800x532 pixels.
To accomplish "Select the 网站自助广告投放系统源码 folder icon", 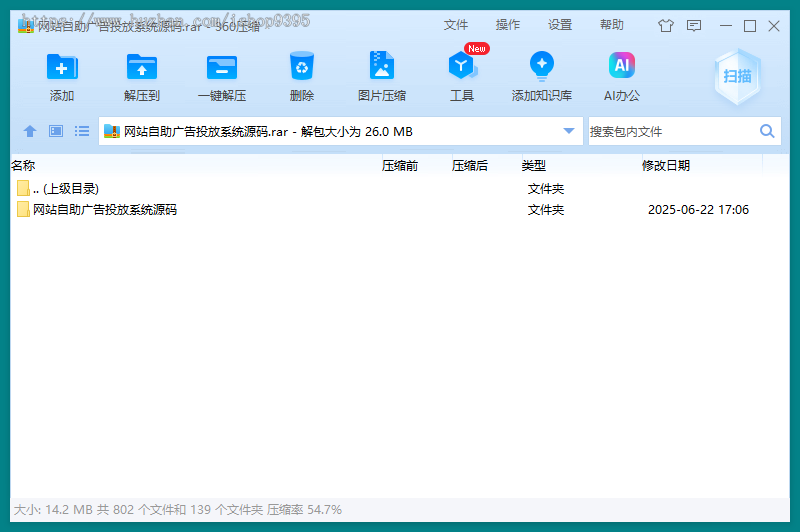I will 23,209.
